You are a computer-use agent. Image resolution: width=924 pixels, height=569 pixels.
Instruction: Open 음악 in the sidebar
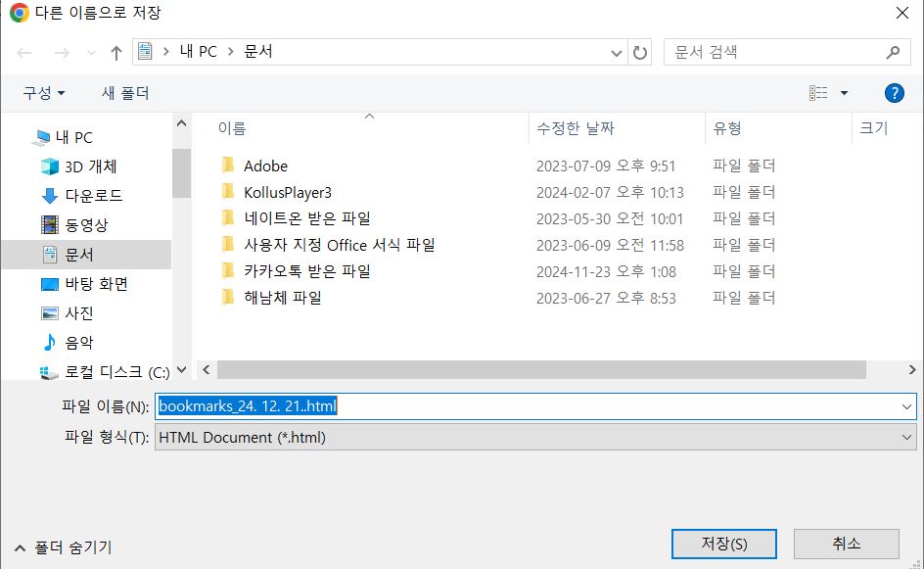pos(79,343)
